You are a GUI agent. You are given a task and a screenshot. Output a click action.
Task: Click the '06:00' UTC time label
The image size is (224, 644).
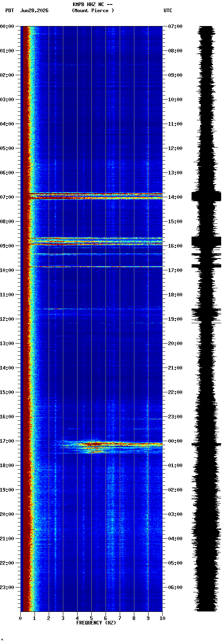click(175, 587)
